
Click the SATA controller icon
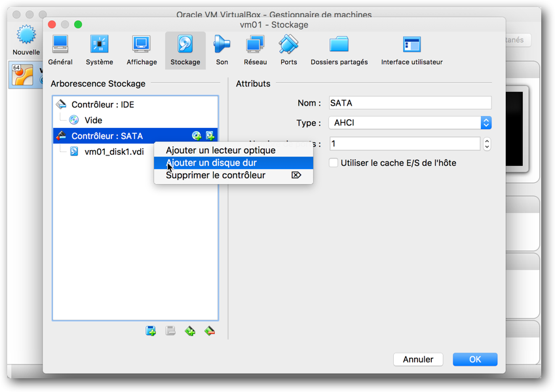(61, 136)
